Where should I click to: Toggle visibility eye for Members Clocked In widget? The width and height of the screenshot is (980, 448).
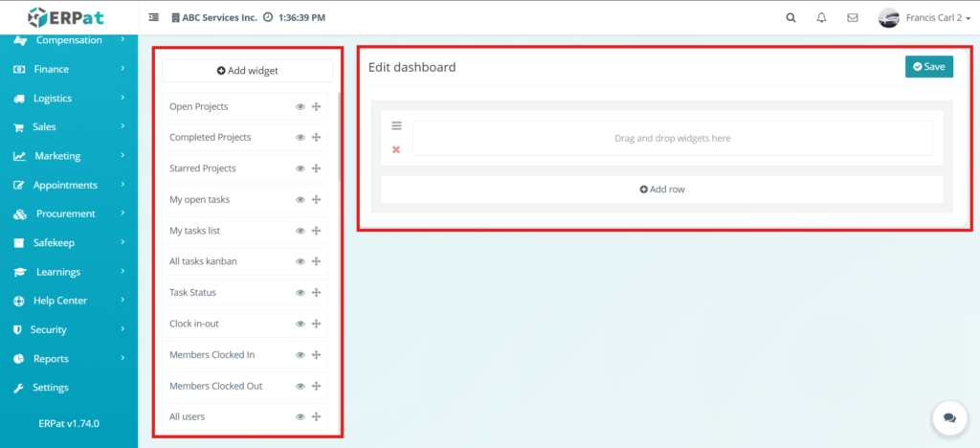pos(300,355)
